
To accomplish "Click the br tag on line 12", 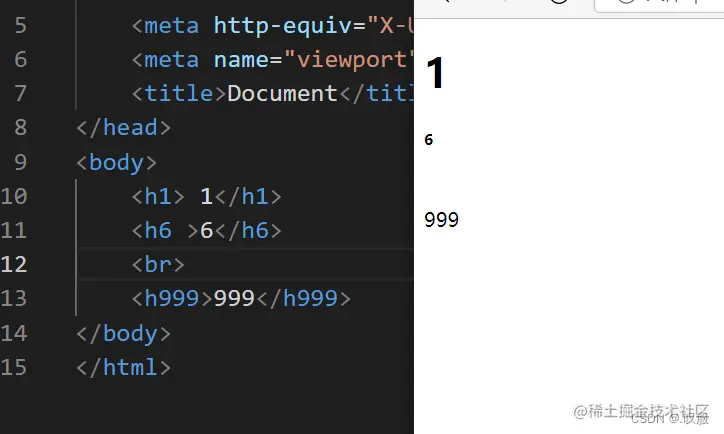I will 157,264.
